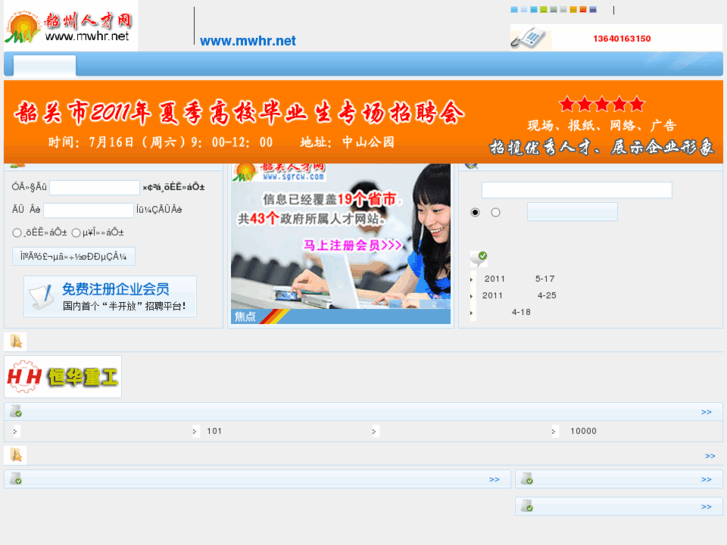Open the HH 恒华重工 advertisement

(x=63, y=377)
